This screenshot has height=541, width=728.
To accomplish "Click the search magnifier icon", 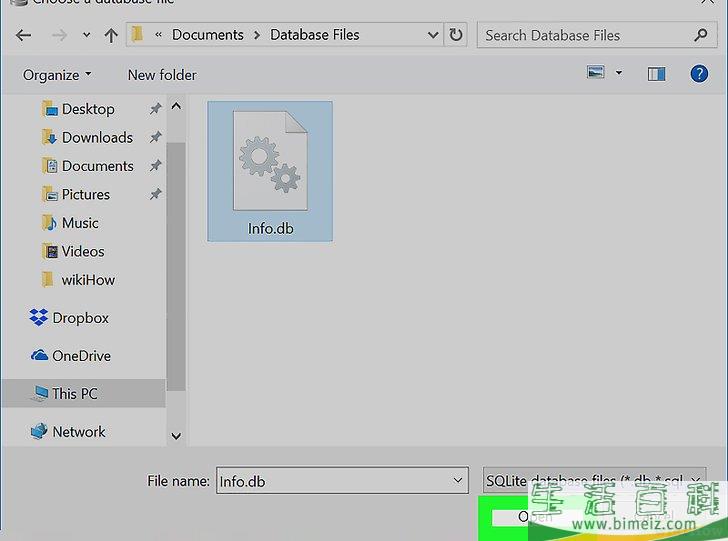I will (702, 35).
